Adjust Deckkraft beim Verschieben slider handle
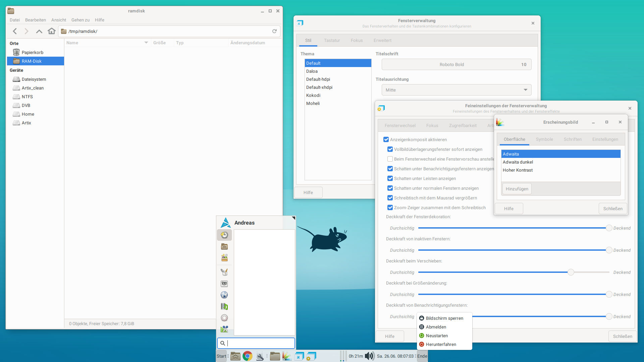644x362 pixels. point(571,272)
